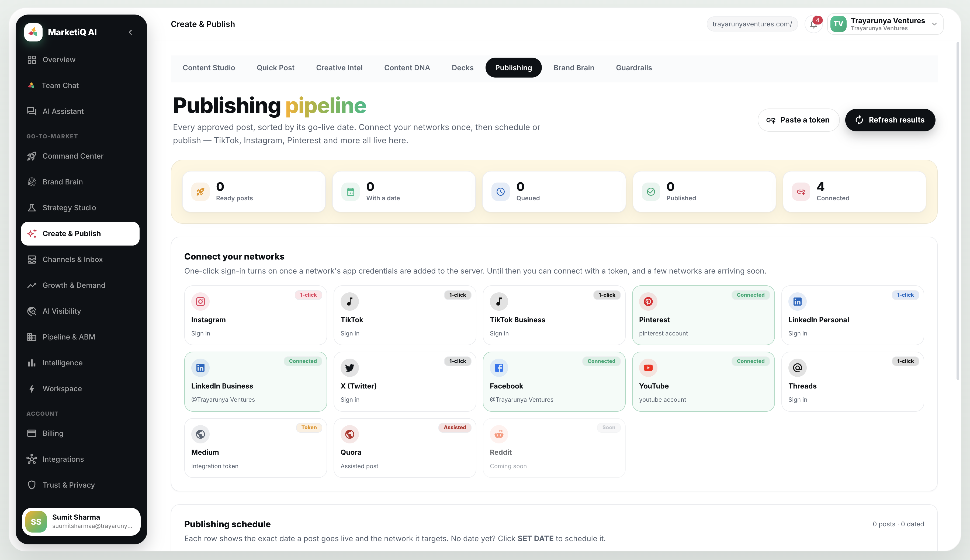Open Pipeline & ABM

80,337
